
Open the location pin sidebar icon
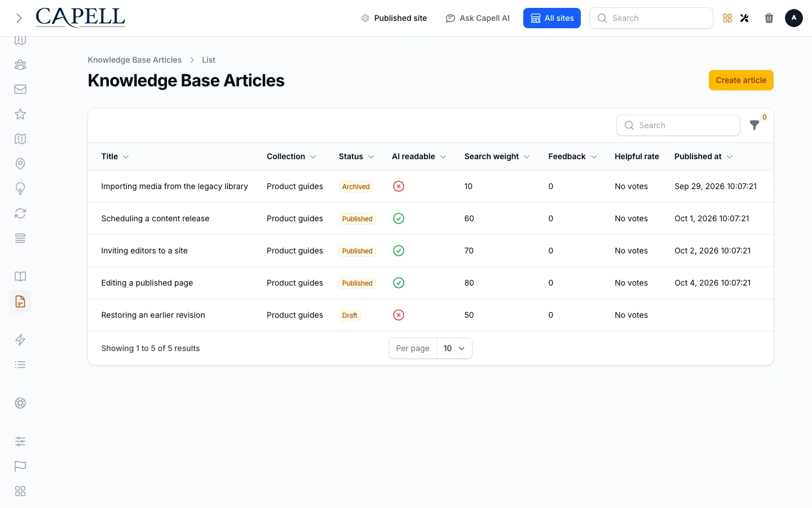[x=20, y=164]
